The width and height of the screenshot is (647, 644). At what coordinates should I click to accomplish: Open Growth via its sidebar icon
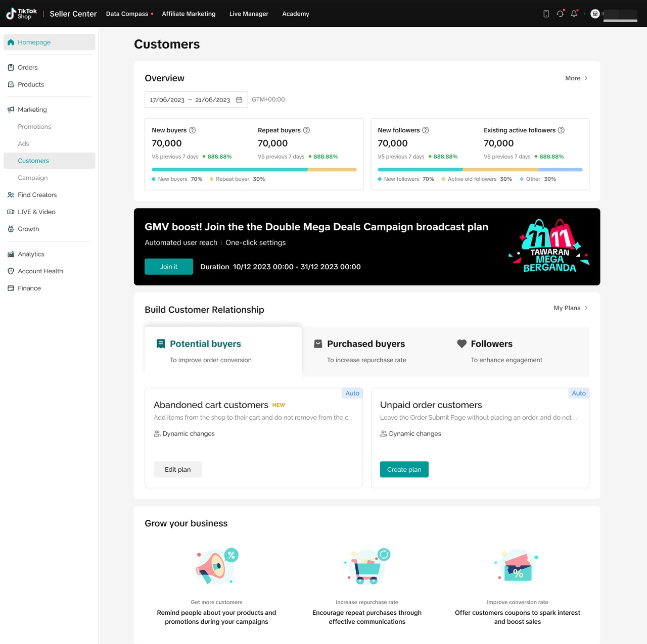pyautogui.click(x=11, y=229)
